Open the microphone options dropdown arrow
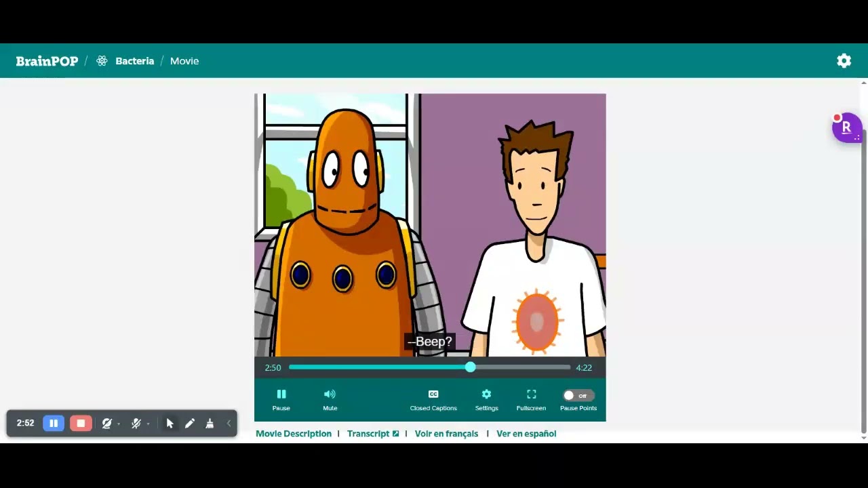Viewport: 868px width, 488px height. coord(148,424)
